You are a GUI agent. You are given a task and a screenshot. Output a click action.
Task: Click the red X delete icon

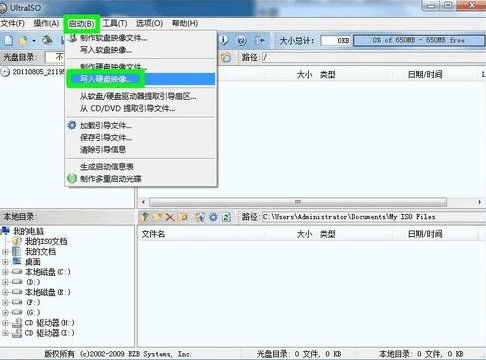point(170,217)
